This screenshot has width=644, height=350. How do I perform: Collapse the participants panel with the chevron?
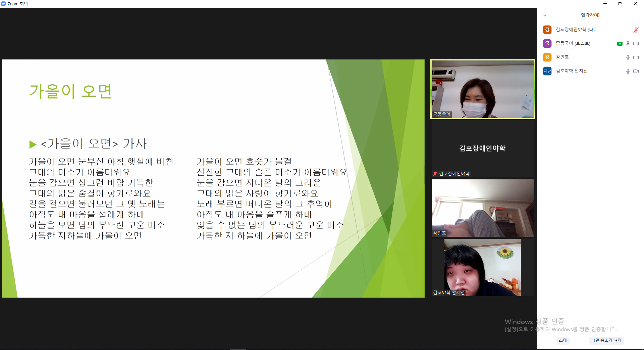[545, 15]
